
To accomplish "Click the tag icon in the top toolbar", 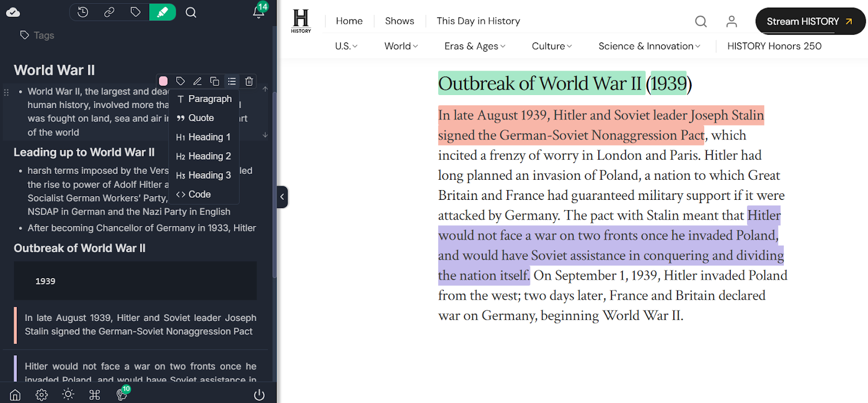I will [x=136, y=12].
